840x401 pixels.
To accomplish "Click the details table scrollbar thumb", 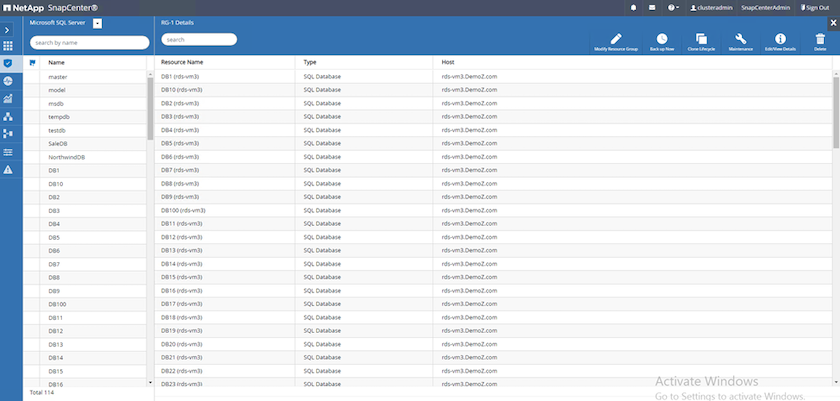I will coord(836,112).
